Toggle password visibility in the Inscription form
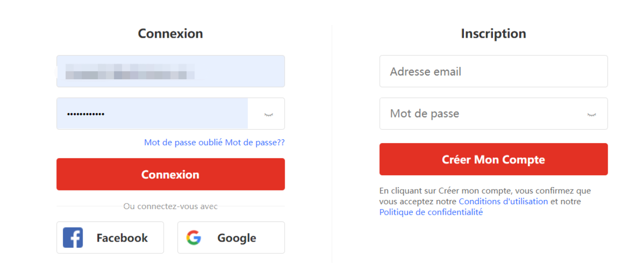 (x=592, y=114)
